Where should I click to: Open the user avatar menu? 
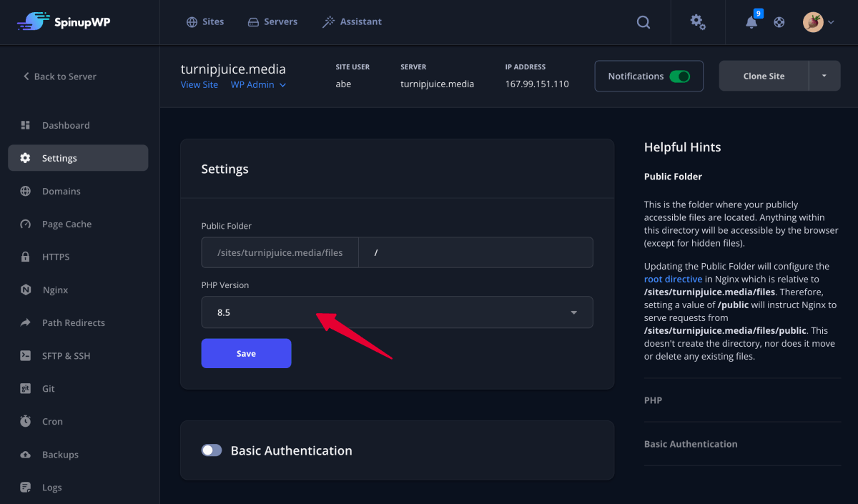pyautogui.click(x=819, y=22)
